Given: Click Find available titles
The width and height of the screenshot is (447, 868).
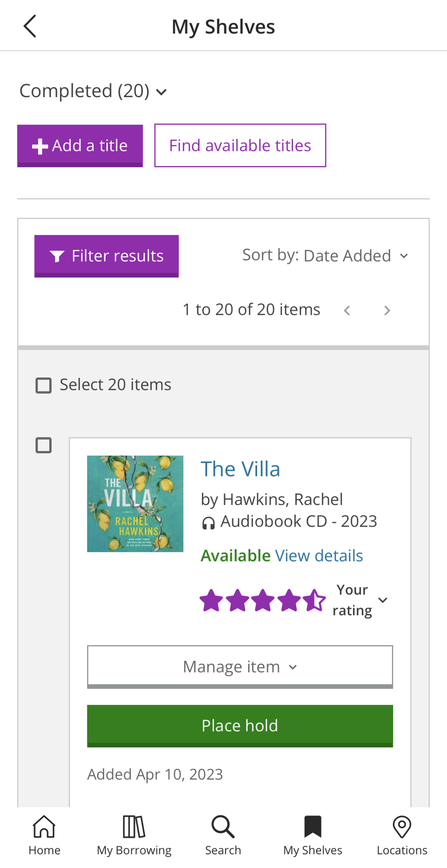Looking at the screenshot, I should coord(240,145).
